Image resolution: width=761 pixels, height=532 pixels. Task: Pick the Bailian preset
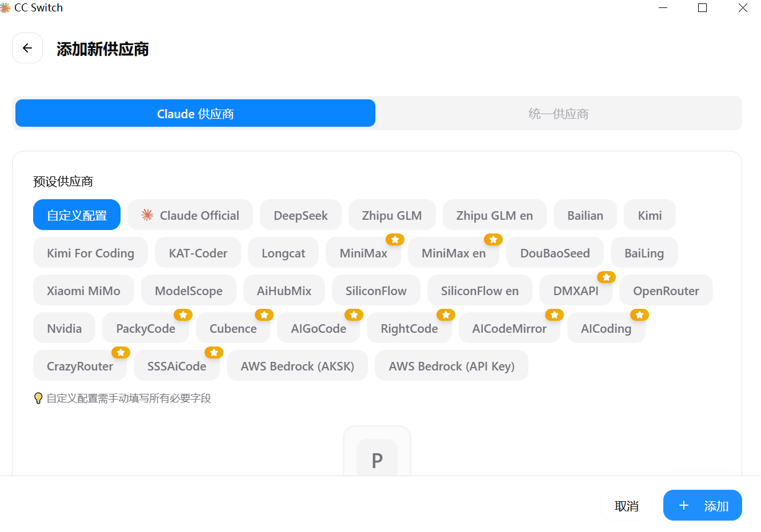[585, 215]
